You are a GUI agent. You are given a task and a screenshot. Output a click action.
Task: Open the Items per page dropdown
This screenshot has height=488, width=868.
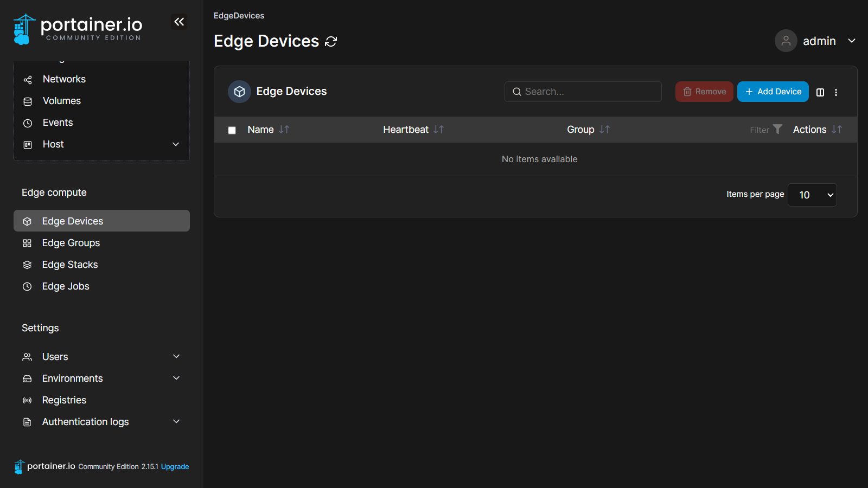[x=812, y=195]
